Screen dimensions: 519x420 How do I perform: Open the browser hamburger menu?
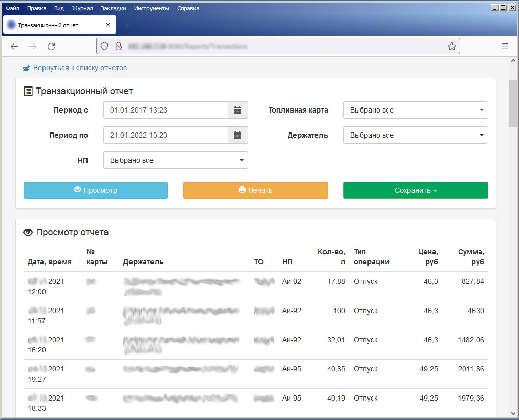505,46
